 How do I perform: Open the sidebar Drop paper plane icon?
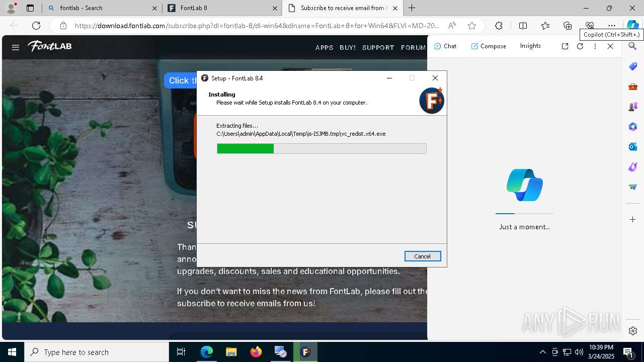click(633, 187)
